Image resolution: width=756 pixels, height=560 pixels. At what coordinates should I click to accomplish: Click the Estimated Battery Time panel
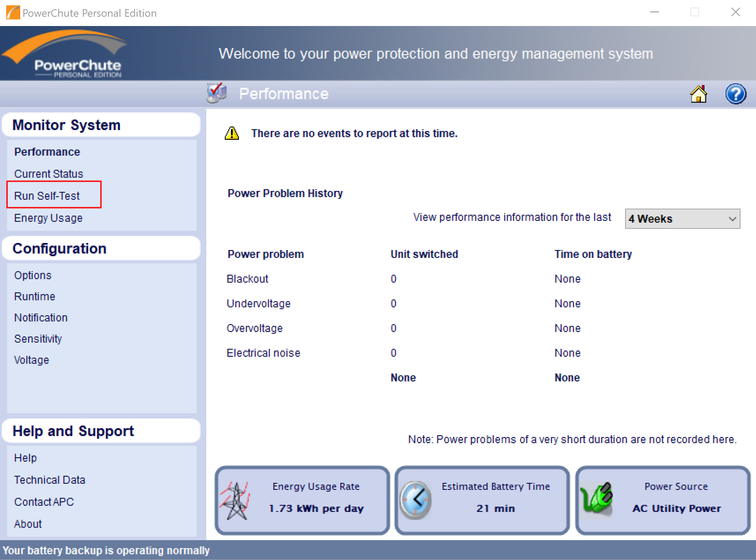[x=482, y=500]
